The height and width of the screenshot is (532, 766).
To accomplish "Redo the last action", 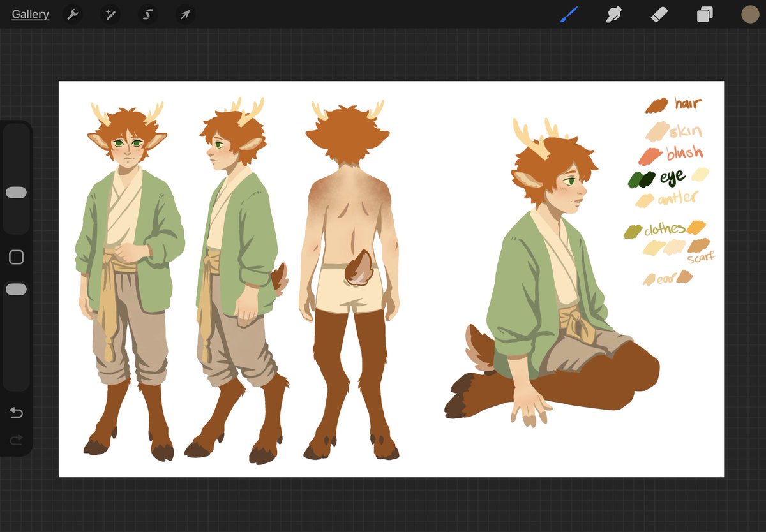I will 16,439.
